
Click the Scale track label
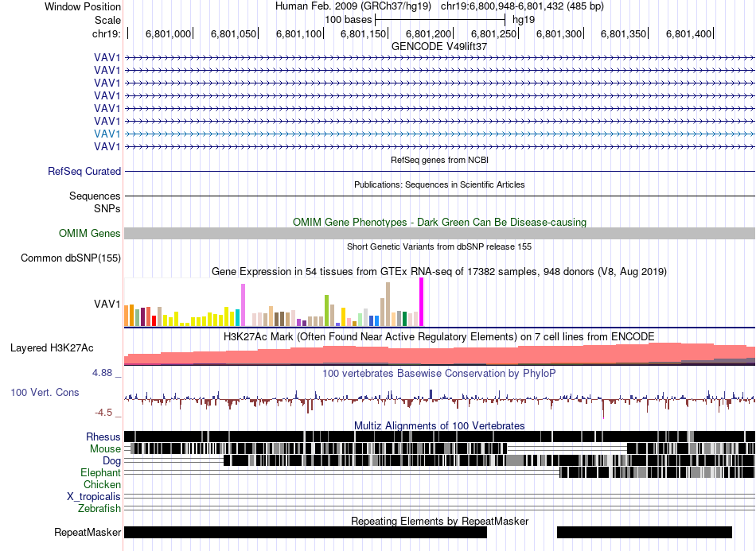[x=107, y=20]
